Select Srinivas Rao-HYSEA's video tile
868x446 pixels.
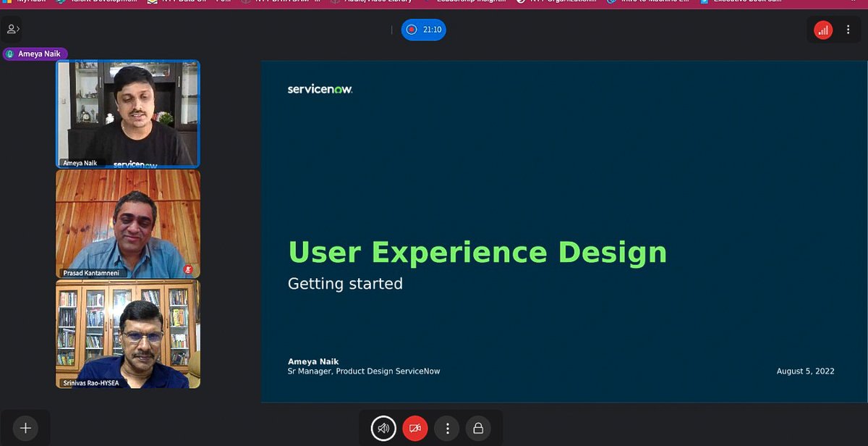tap(128, 334)
